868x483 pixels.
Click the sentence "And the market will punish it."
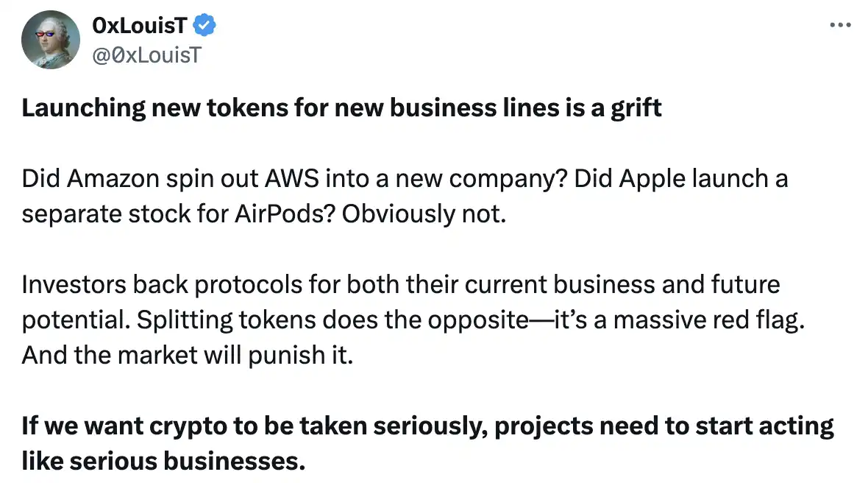(188, 355)
